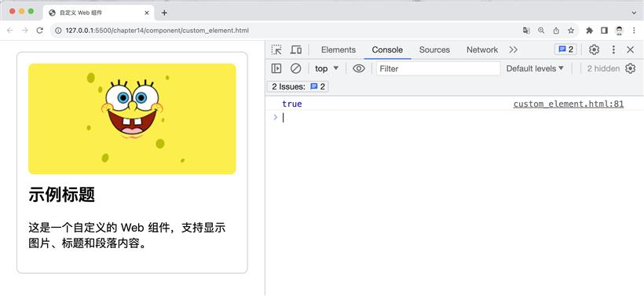Bookmark this page with star icon
This screenshot has height=296, width=644.
coord(571,31)
